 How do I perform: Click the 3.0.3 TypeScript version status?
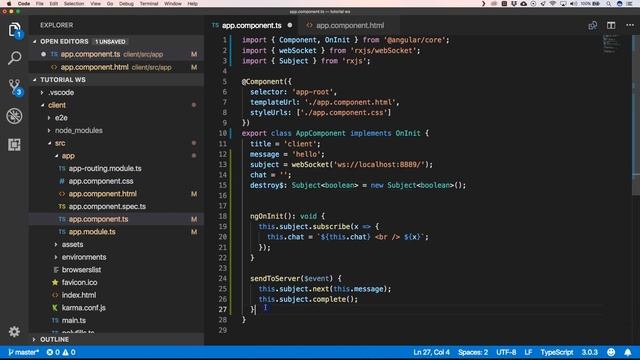coord(589,352)
